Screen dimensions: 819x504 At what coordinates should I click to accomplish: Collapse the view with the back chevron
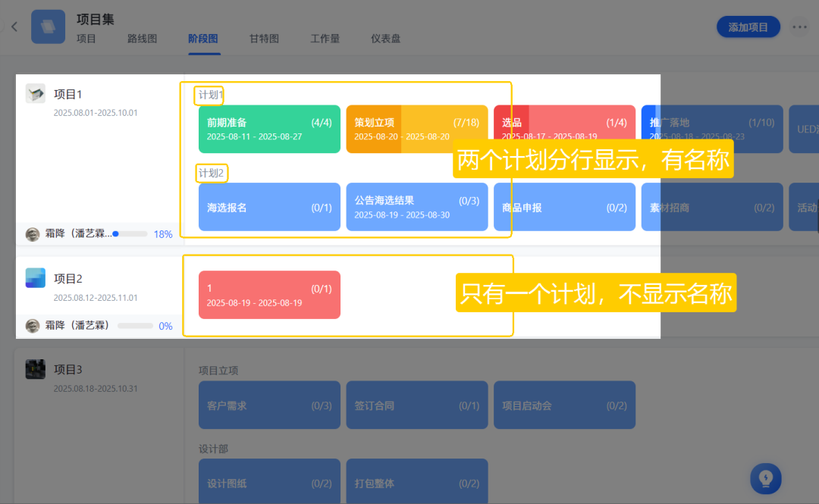(x=14, y=27)
